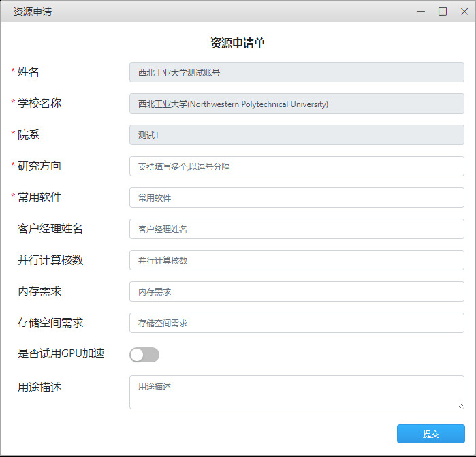This screenshot has width=476, height=457.
Task: Click into the 常用软件 text box
Action: tap(296, 198)
